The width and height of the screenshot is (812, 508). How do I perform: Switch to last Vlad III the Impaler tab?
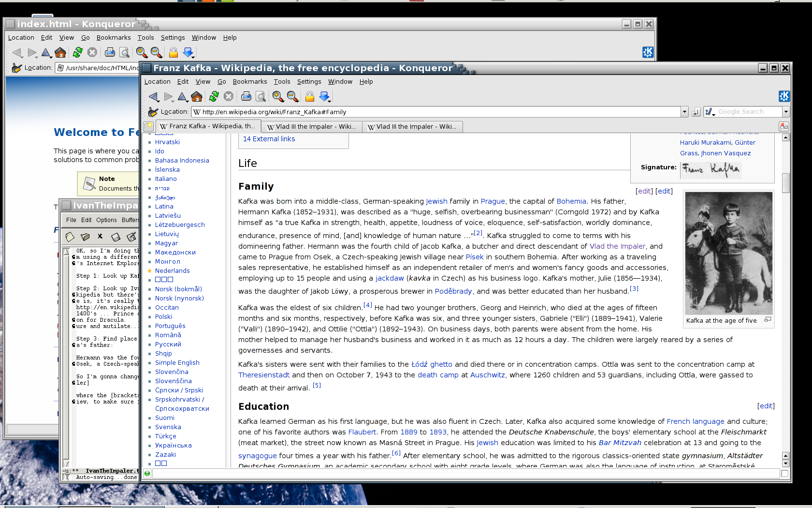click(x=412, y=127)
